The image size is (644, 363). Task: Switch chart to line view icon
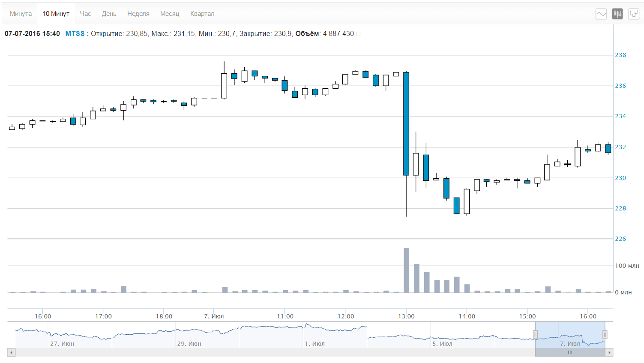(601, 14)
